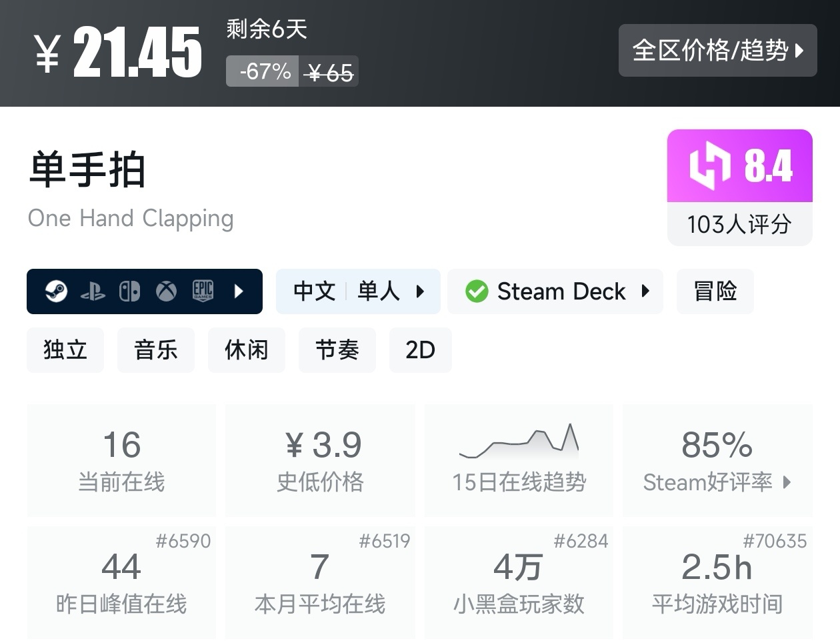Select the 冒险 genre tag

pos(715,291)
